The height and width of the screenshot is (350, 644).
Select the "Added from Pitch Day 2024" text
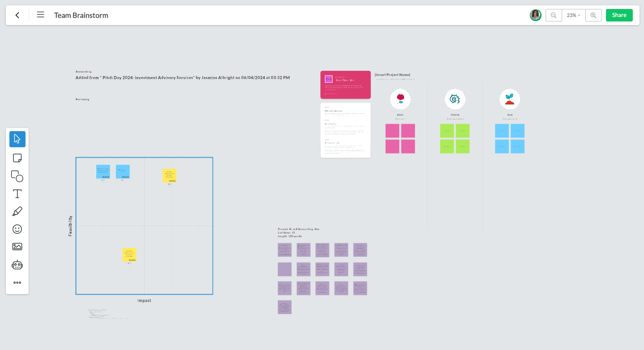tap(183, 77)
